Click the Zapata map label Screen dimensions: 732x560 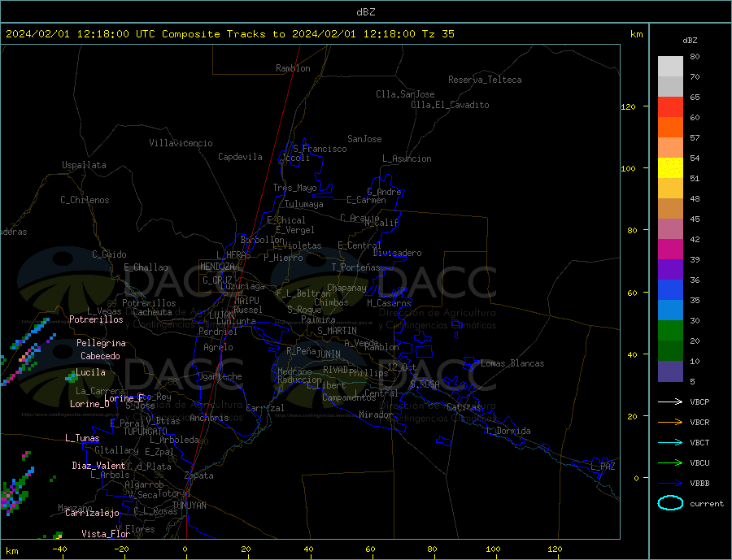[199, 475]
